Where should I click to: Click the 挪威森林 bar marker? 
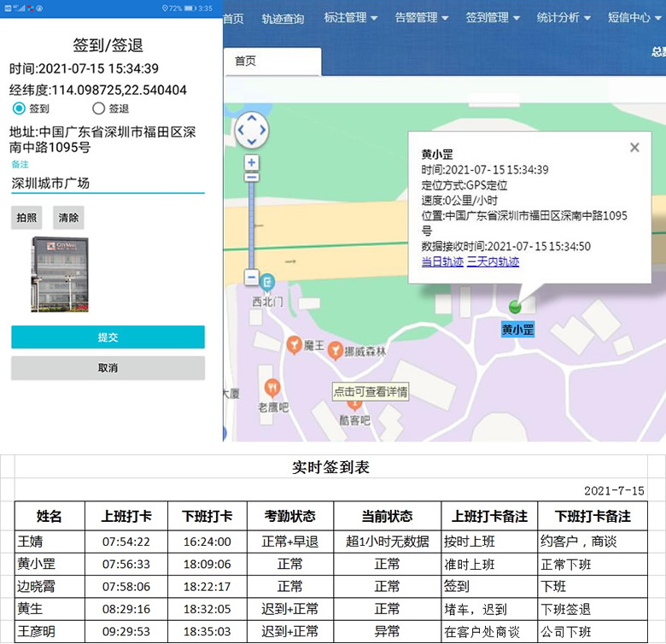(335, 351)
